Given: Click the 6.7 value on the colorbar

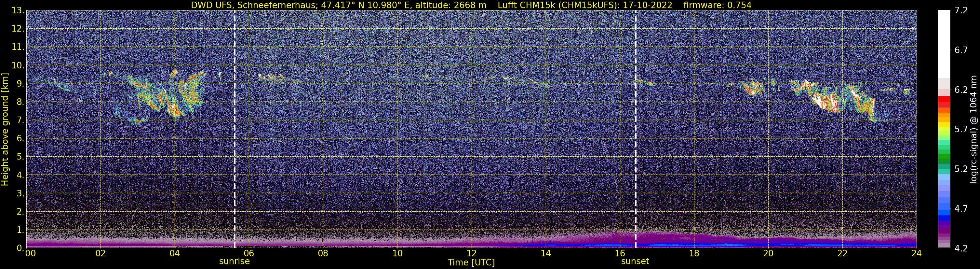Looking at the screenshot, I should pos(961,50).
